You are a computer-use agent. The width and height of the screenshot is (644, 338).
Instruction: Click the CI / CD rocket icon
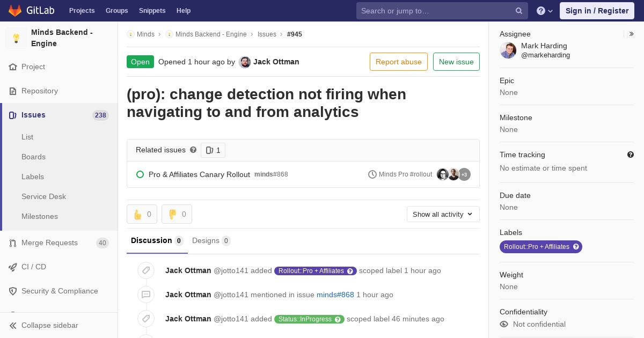point(13,267)
